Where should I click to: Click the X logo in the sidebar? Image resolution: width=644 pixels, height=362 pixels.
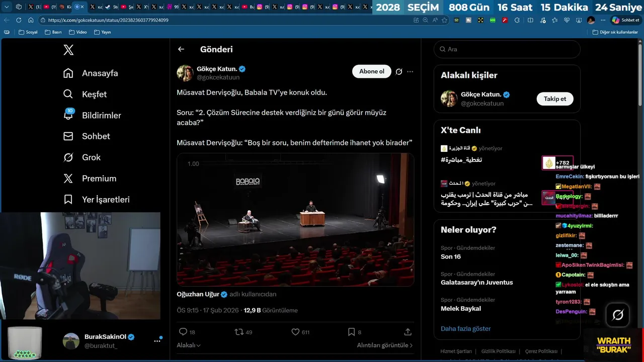[x=68, y=50]
